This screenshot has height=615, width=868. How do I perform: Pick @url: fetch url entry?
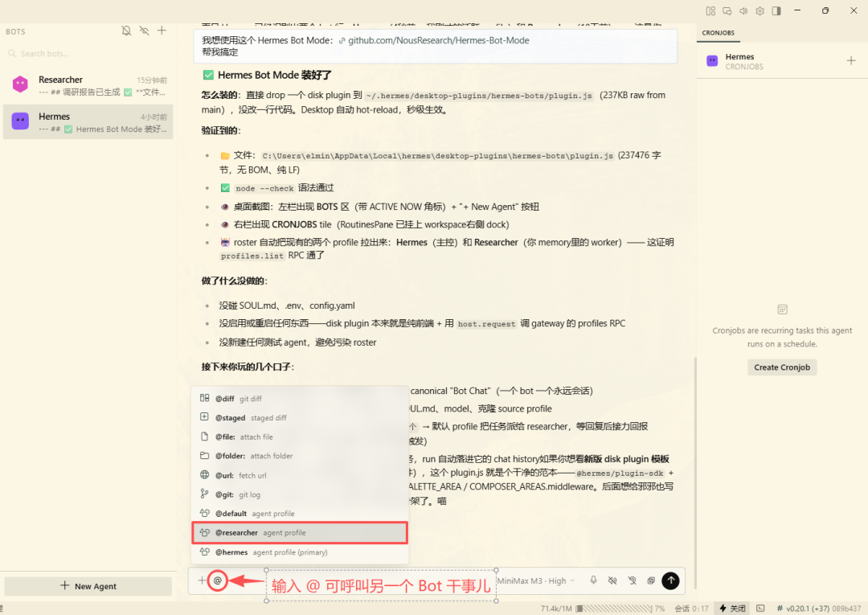(300, 475)
